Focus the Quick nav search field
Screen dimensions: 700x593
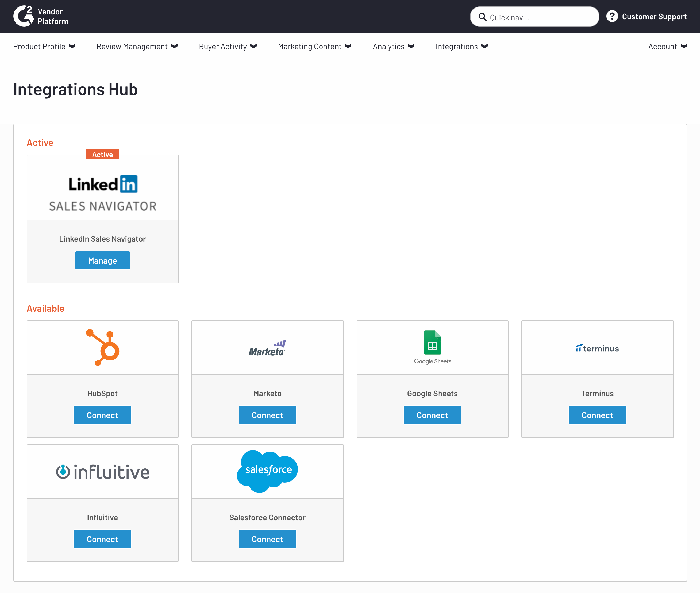[534, 17]
